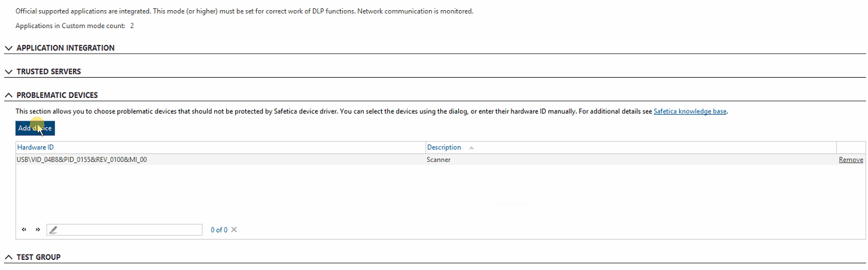Select the USB\VID_04B8 hardware ID row

point(82,160)
